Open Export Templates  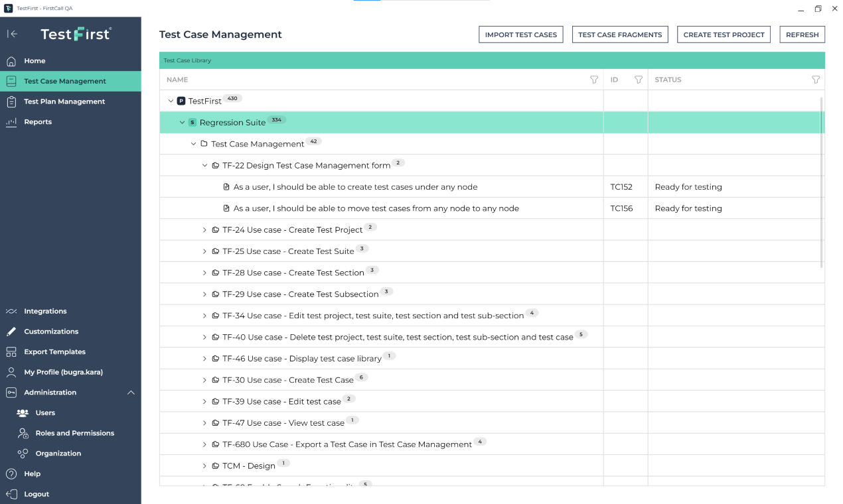70,352
